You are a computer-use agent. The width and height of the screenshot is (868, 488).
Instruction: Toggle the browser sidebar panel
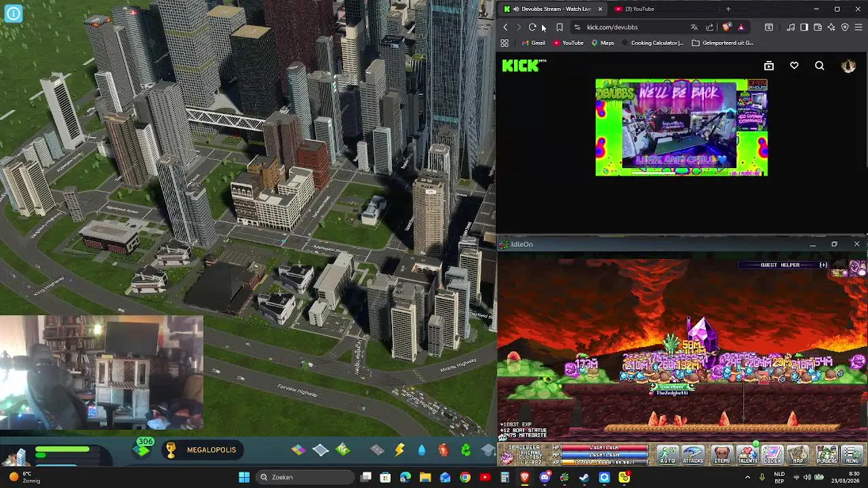pyautogui.click(x=804, y=27)
